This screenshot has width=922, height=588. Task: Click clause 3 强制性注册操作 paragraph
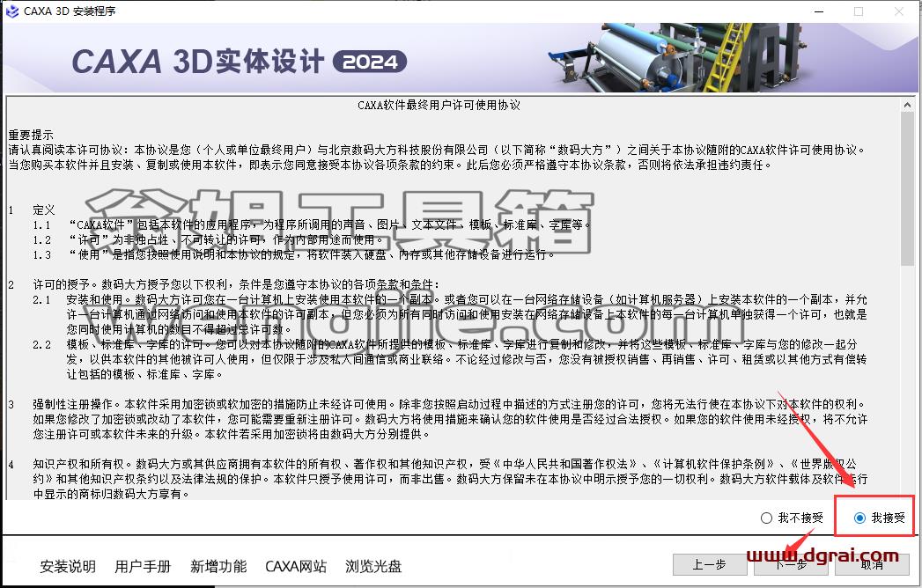coord(438,419)
